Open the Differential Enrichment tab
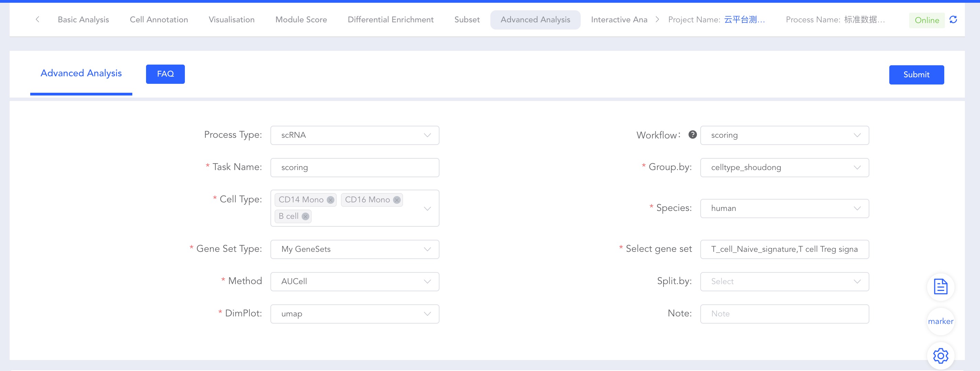The width and height of the screenshot is (980, 371). (x=390, y=20)
